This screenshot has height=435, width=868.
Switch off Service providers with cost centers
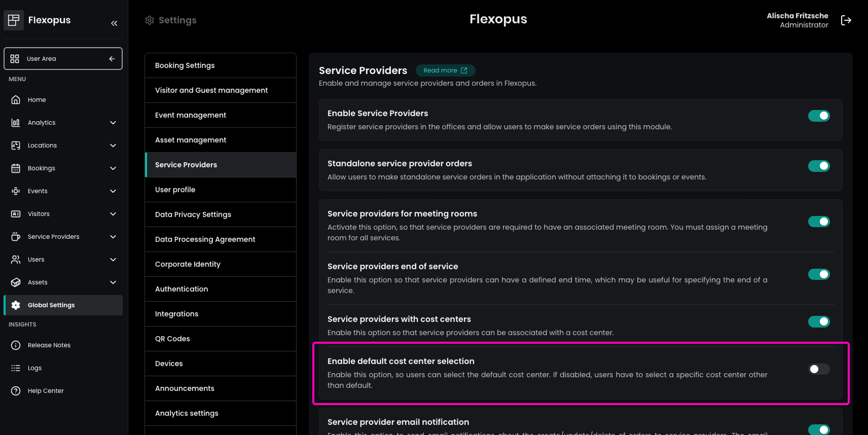click(x=818, y=322)
